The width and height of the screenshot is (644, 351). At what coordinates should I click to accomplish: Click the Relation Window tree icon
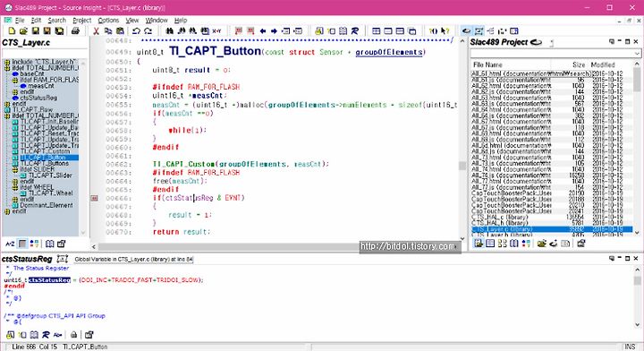[490, 30]
